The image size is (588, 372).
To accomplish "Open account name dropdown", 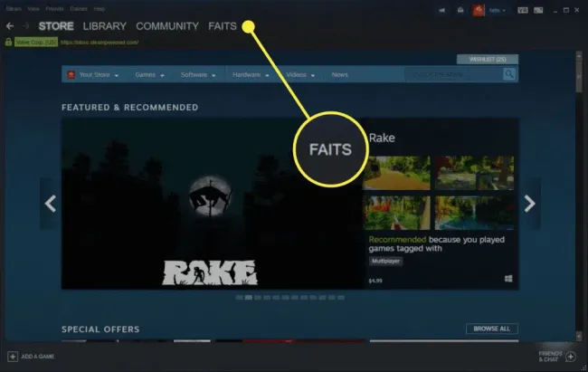I will pos(498,11).
